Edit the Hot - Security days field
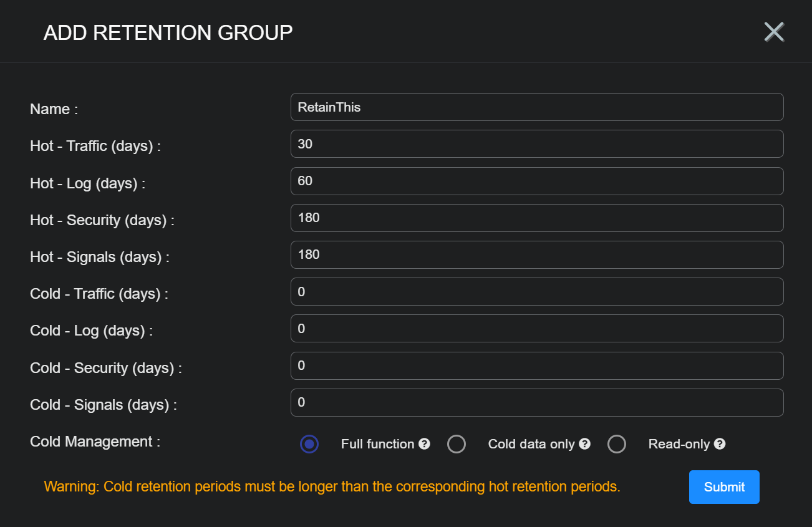The height and width of the screenshot is (527, 812). [x=536, y=218]
